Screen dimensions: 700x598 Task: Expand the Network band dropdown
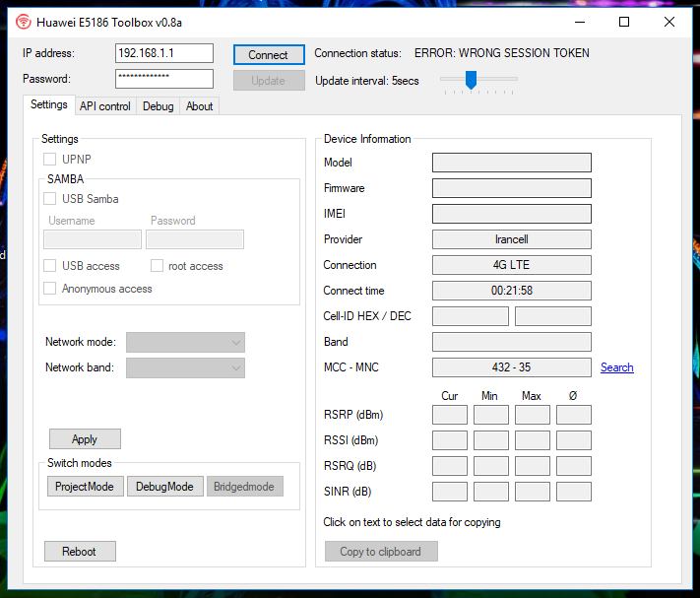point(185,368)
